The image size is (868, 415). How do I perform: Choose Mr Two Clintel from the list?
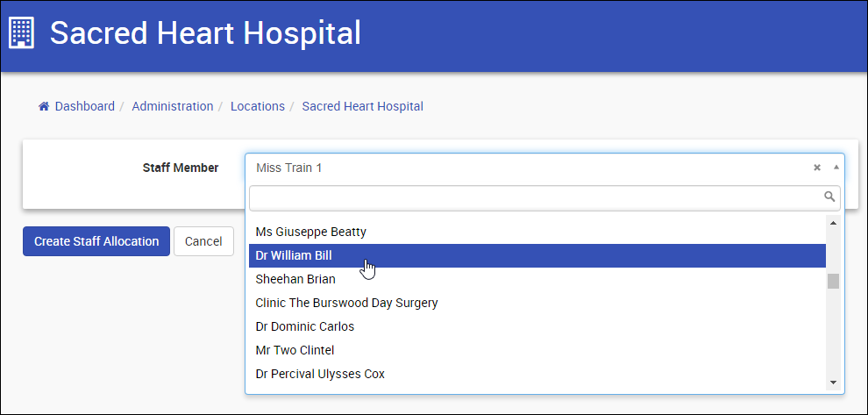pos(537,351)
